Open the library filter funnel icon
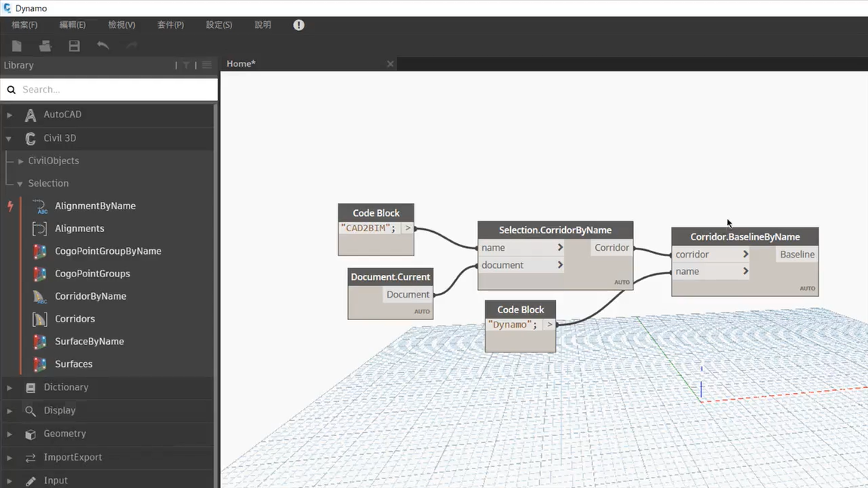Screen dimensions: 868x488 186,66
